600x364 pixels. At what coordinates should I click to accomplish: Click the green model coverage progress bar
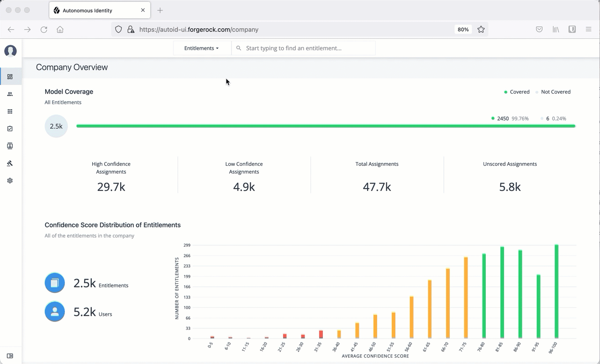[325, 126]
